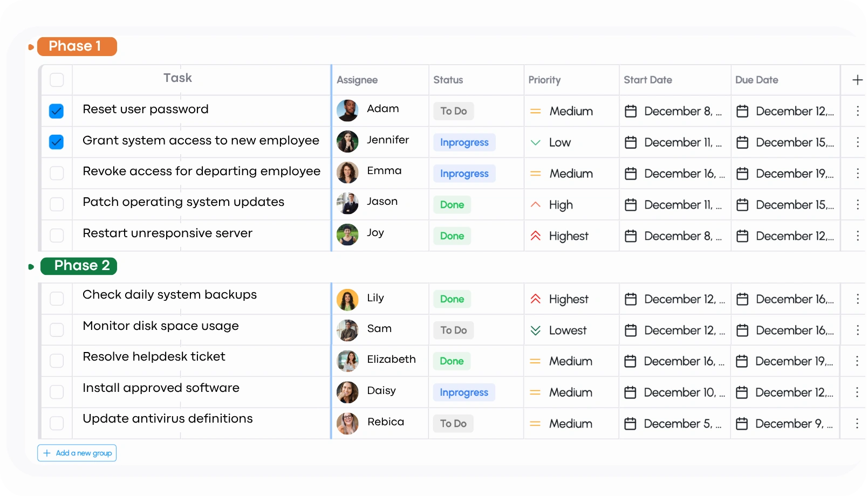Open row menu for Revoke access task

point(857,174)
